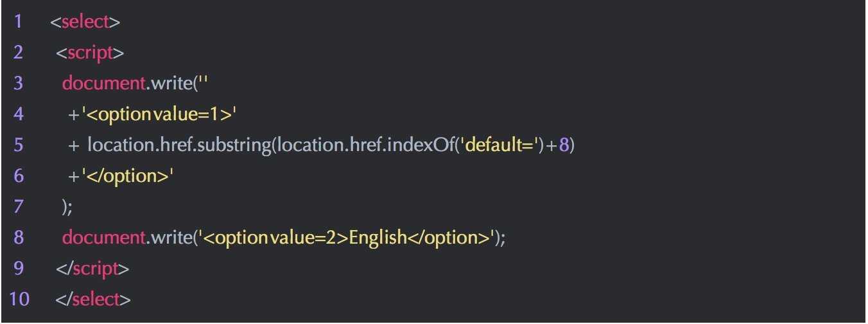
Task: Click line number 1 in the gutter
Action: tap(18, 22)
